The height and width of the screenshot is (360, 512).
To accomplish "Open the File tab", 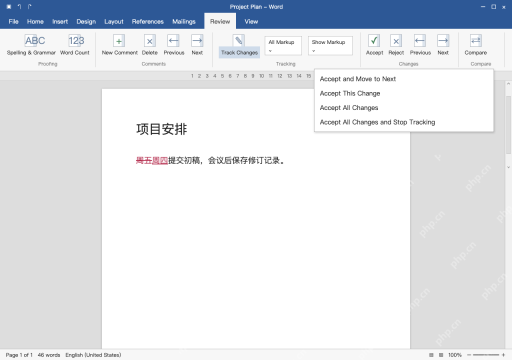I will pos(14,22).
